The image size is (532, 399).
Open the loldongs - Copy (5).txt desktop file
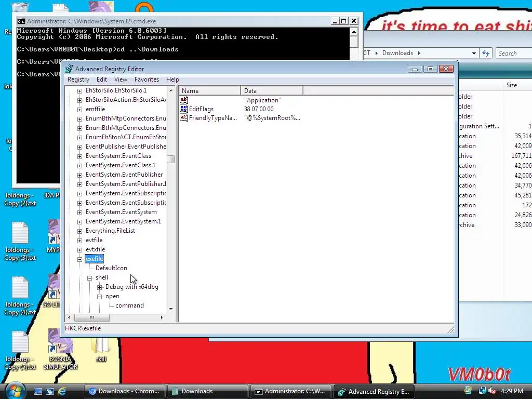20,351
